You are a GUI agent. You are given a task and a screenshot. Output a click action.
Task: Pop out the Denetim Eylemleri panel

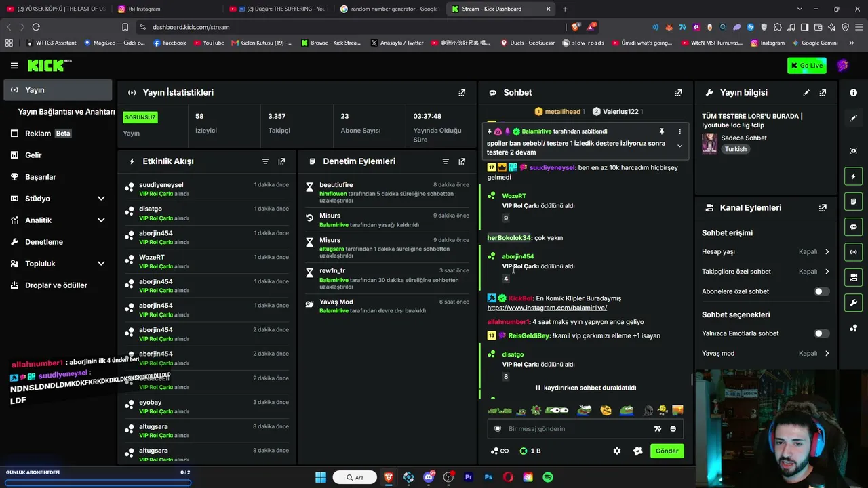462,161
